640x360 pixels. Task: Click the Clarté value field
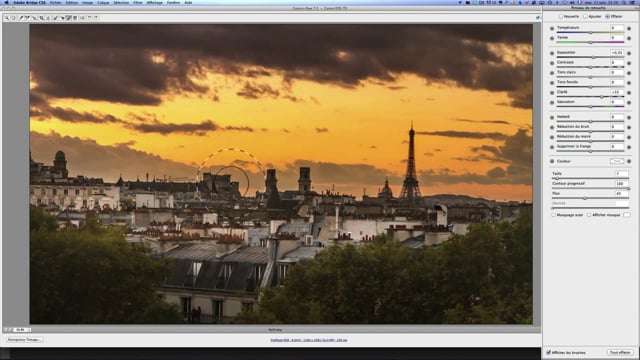tap(617, 92)
